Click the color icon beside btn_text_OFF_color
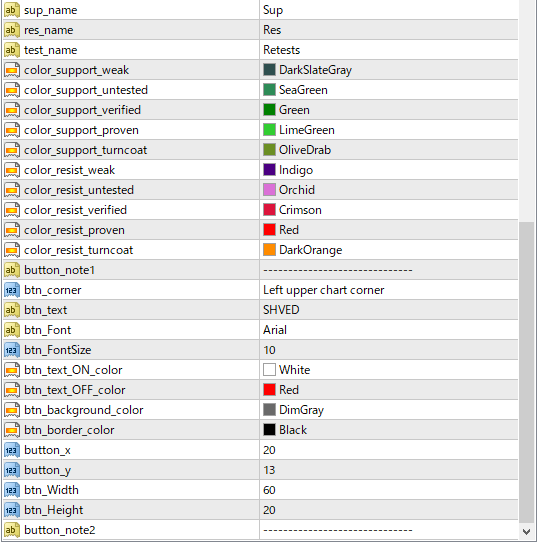The image size is (537, 546). click(11, 390)
